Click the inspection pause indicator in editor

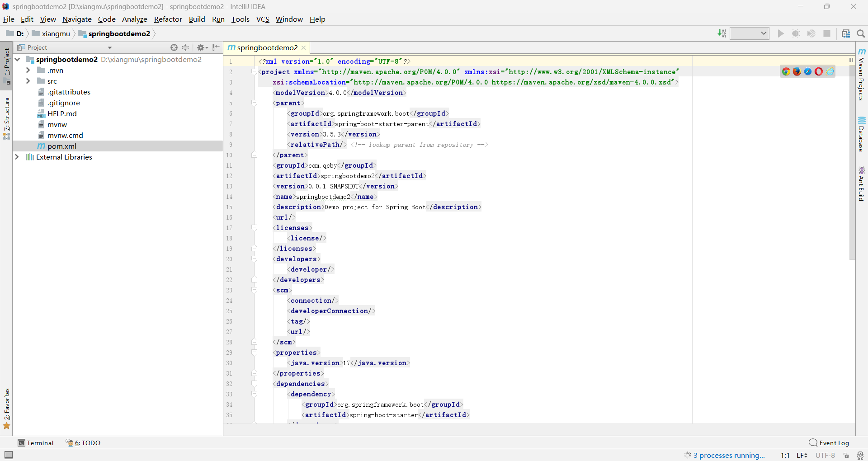(851, 60)
